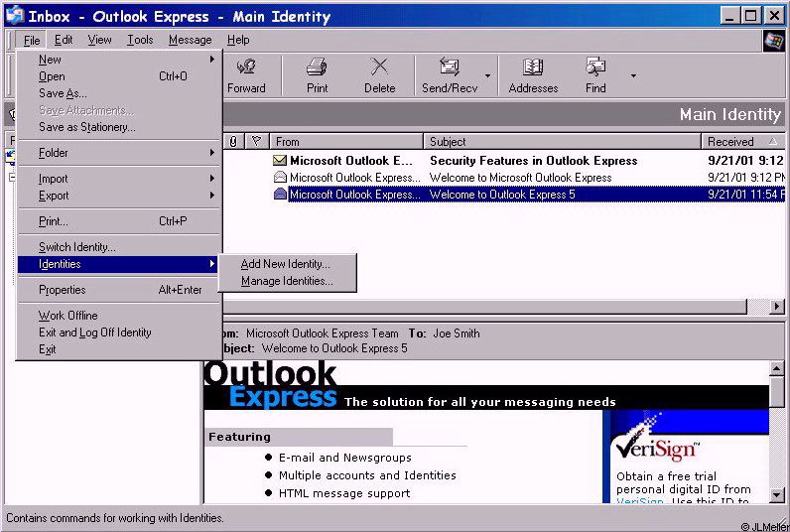This screenshot has height=532, width=790.
Task: Open the Help menu
Action: [238, 40]
